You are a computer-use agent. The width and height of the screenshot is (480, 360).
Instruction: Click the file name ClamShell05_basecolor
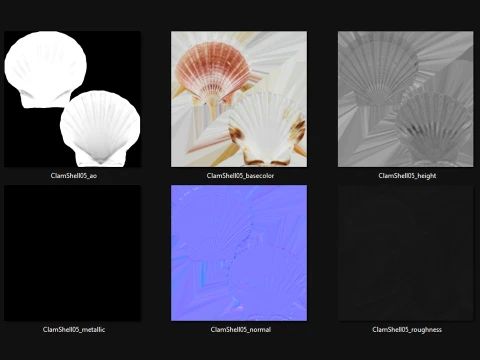pos(240,176)
